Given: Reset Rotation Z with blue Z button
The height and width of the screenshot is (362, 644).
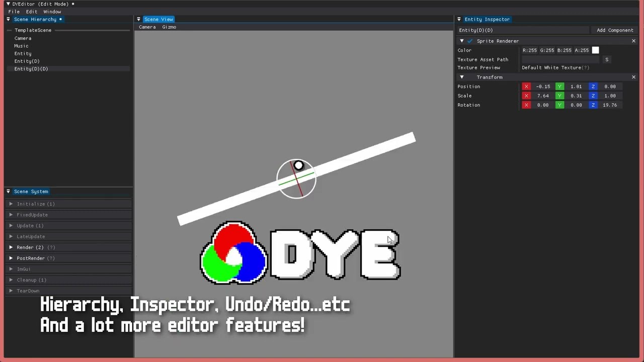Looking at the screenshot, I should (x=593, y=105).
